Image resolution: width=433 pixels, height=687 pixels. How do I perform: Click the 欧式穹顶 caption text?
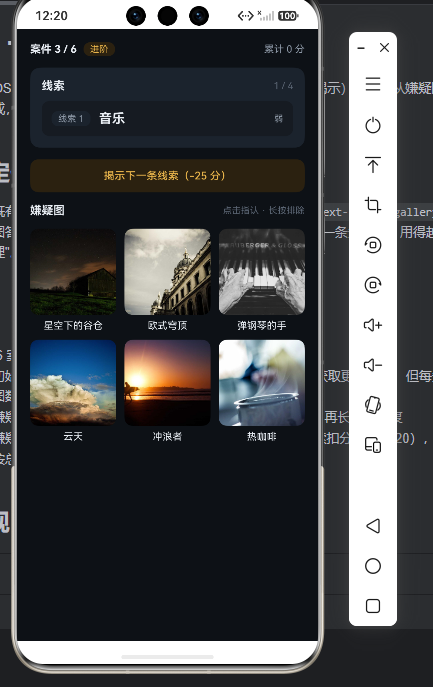[x=167, y=326]
